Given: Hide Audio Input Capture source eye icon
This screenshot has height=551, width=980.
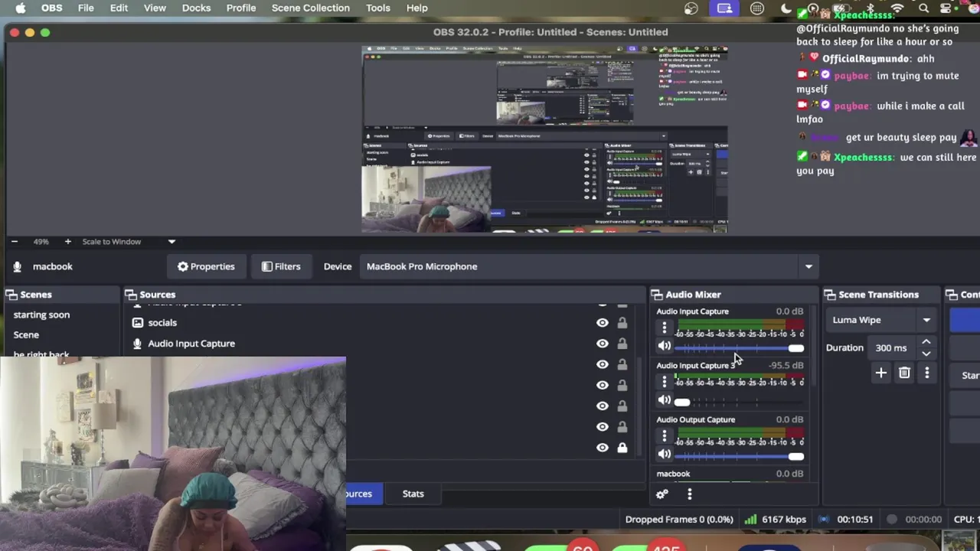Looking at the screenshot, I should [x=603, y=344].
